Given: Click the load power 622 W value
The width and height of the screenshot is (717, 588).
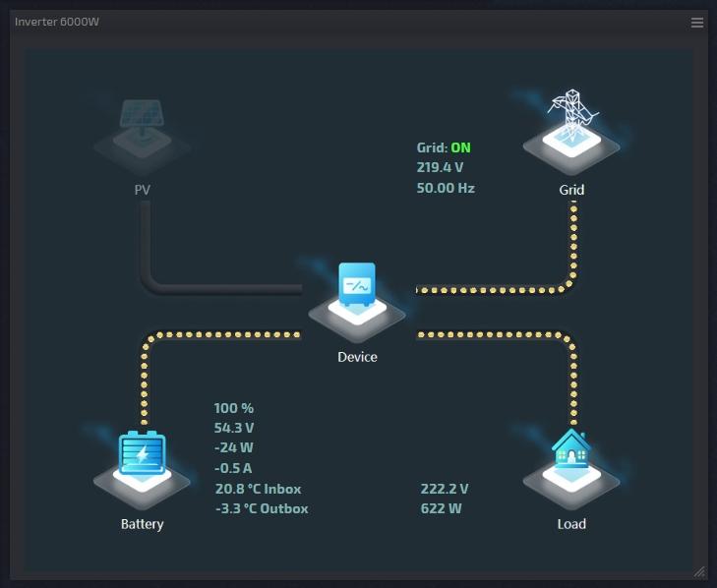Looking at the screenshot, I should pyautogui.click(x=441, y=508).
